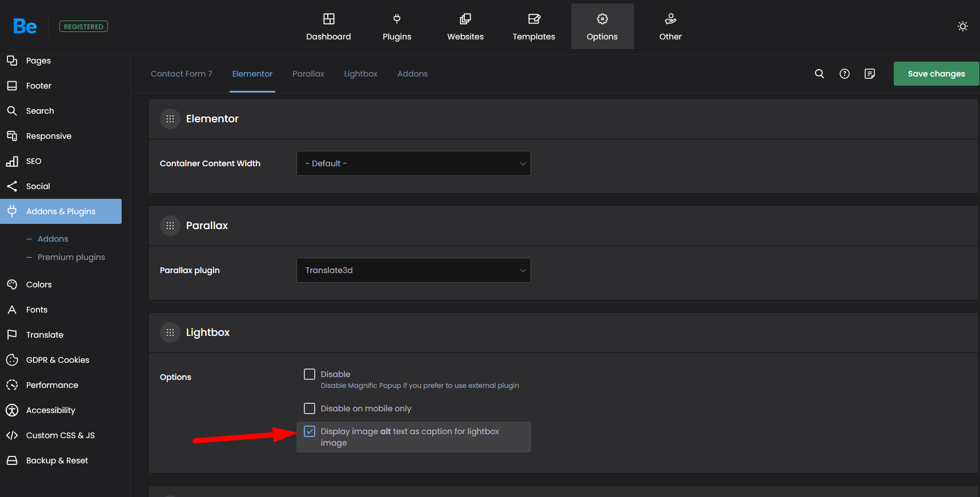Open Fonts settings in the sidebar
980x497 pixels.
[61, 310]
